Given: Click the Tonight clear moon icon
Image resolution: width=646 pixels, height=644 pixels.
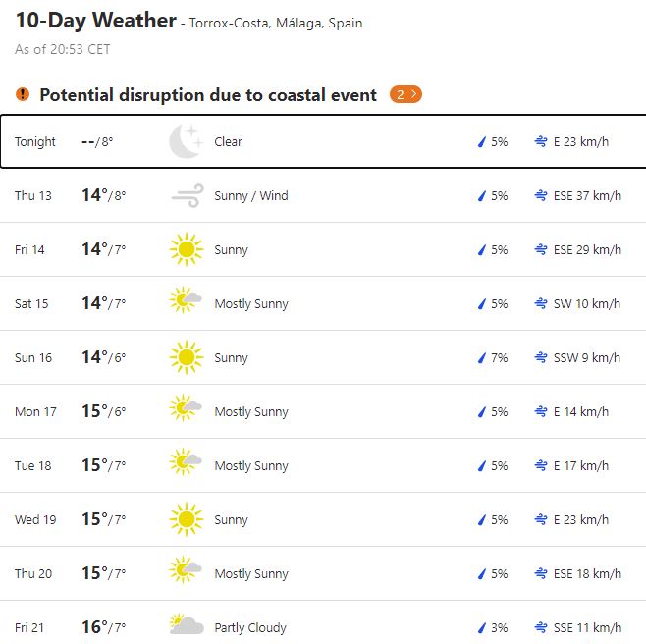Looking at the screenshot, I should tap(185, 141).
